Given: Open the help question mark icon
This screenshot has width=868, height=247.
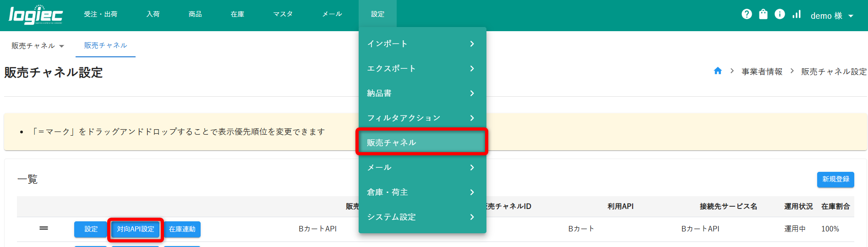Looking at the screenshot, I should pyautogui.click(x=747, y=14).
